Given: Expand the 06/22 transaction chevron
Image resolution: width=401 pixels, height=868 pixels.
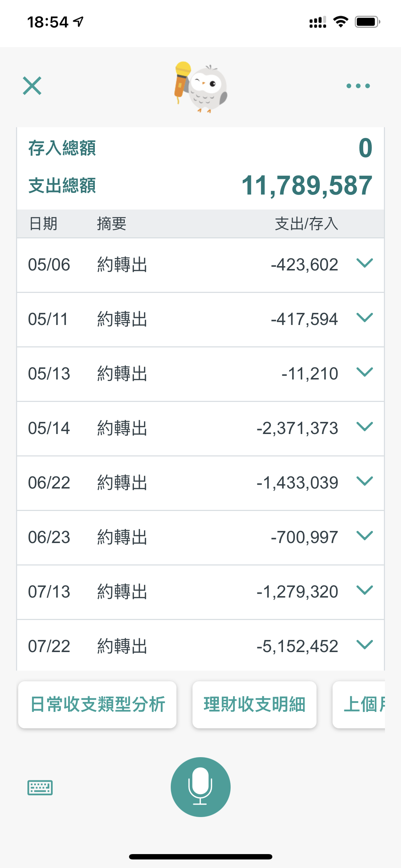Looking at the screenshot, I should (x=364, y=481).
